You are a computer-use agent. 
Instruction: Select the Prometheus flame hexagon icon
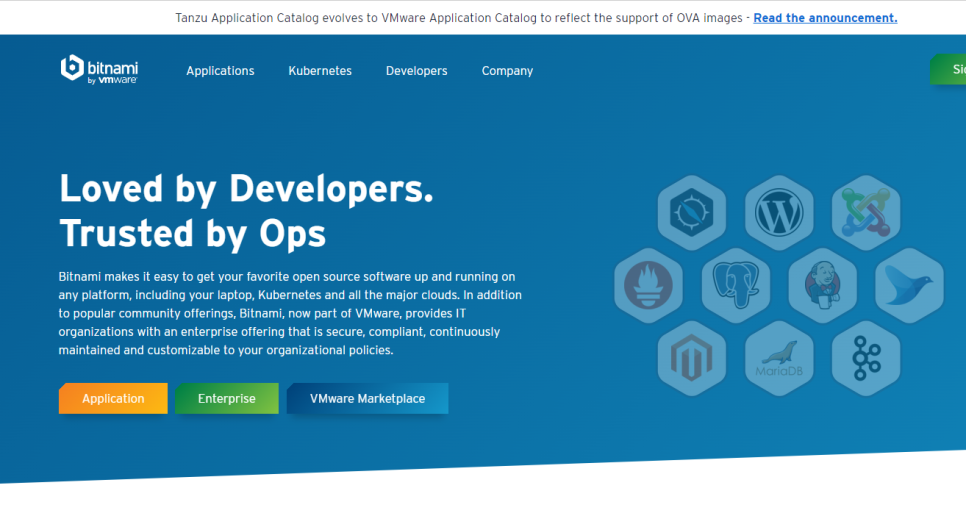pyautogui.click(x=649, y=285)
